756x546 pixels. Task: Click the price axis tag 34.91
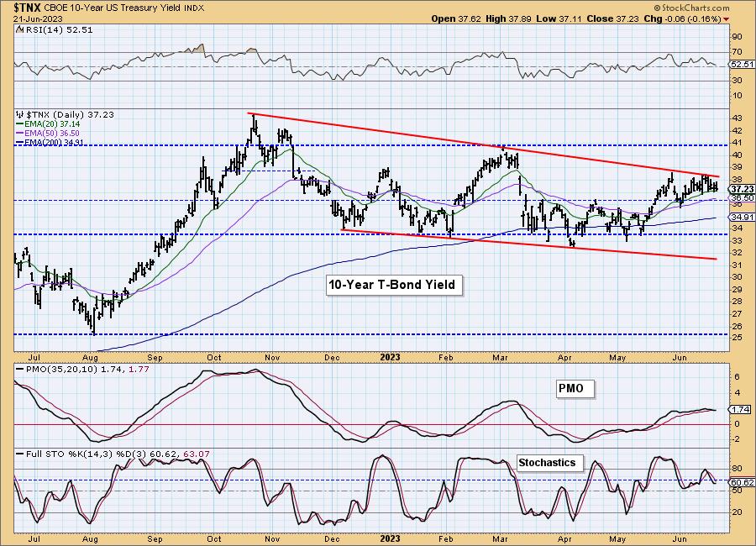coord(742,217)
